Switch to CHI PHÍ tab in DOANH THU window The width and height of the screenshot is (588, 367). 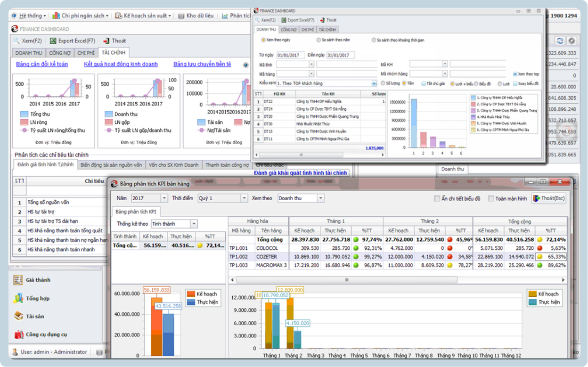308,30
